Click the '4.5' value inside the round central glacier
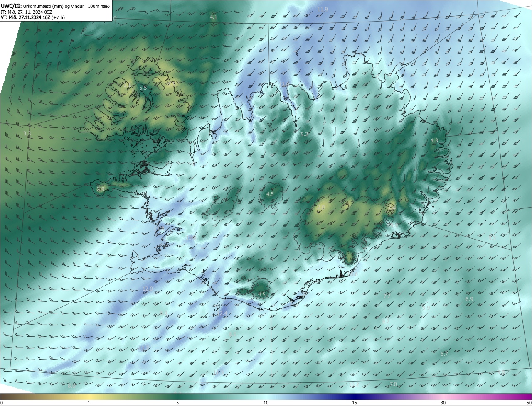Viewport: 532px width, 406px height. [270, 194]
